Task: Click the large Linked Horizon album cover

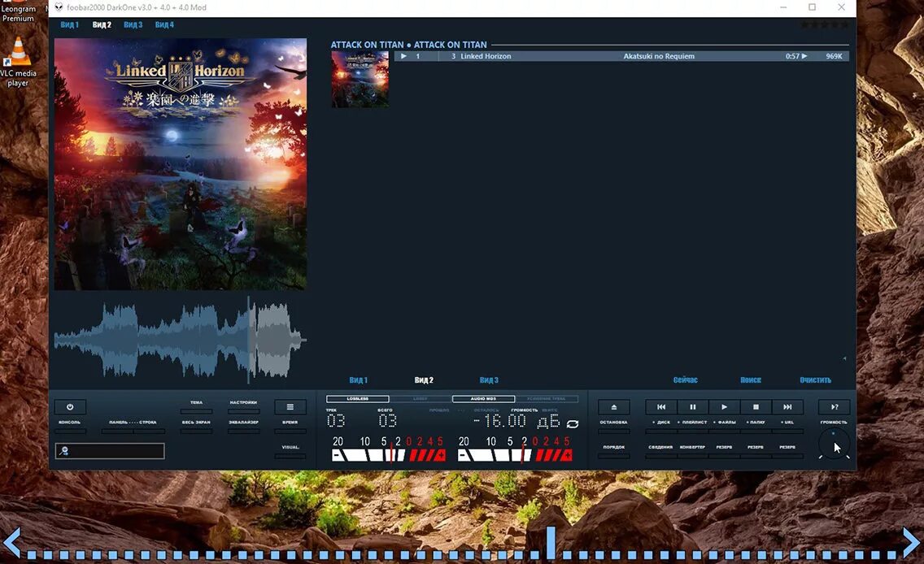Action: [x=181, y=164]
